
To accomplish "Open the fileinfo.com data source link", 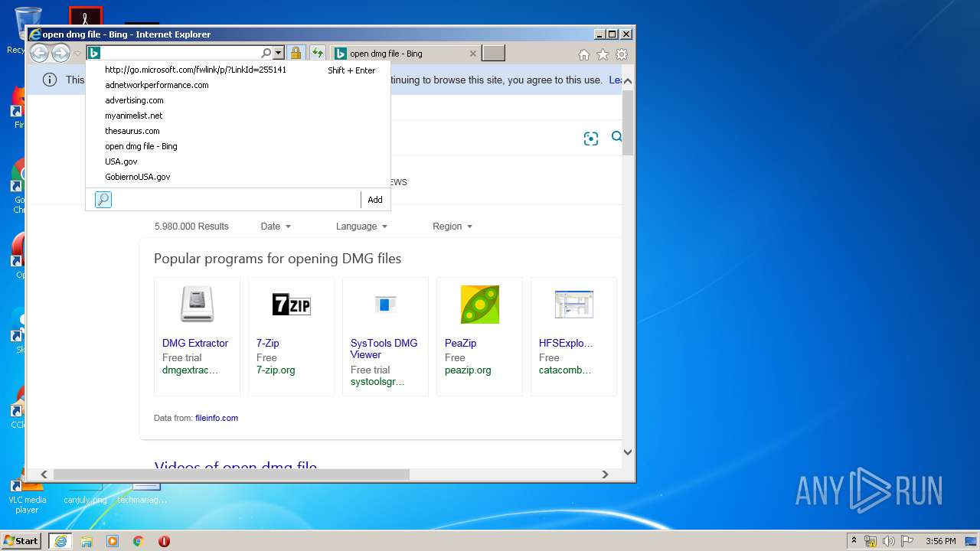I will pos(217,418).
